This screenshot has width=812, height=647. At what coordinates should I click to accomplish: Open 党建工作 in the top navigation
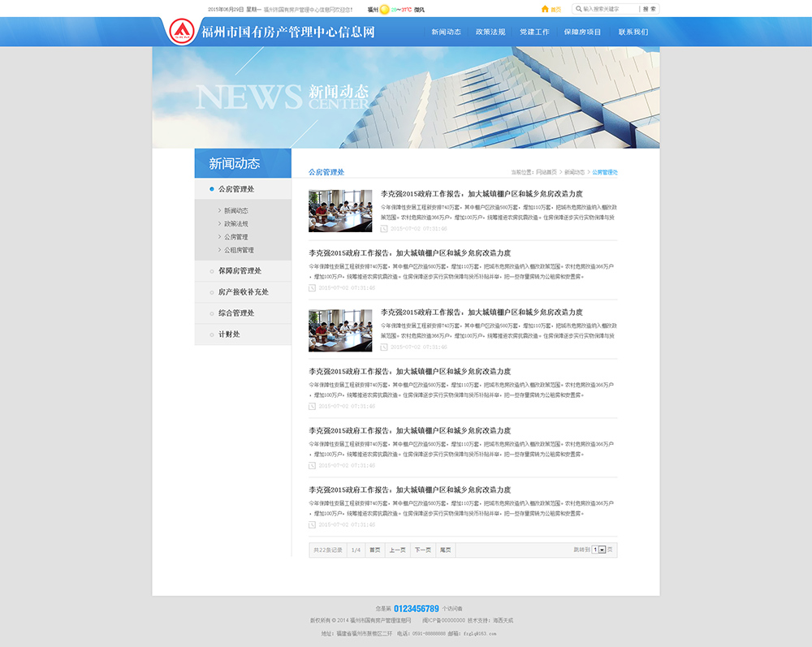(x=534, y=32)
